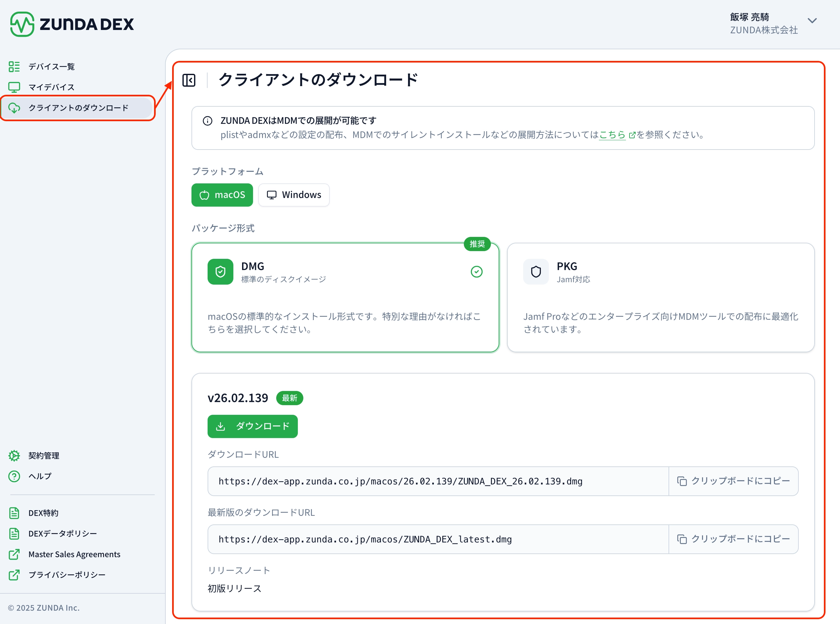
Task: Copy the versioned download URL to the clipboard
Action: pyautogui.click(x=733, y=481)
